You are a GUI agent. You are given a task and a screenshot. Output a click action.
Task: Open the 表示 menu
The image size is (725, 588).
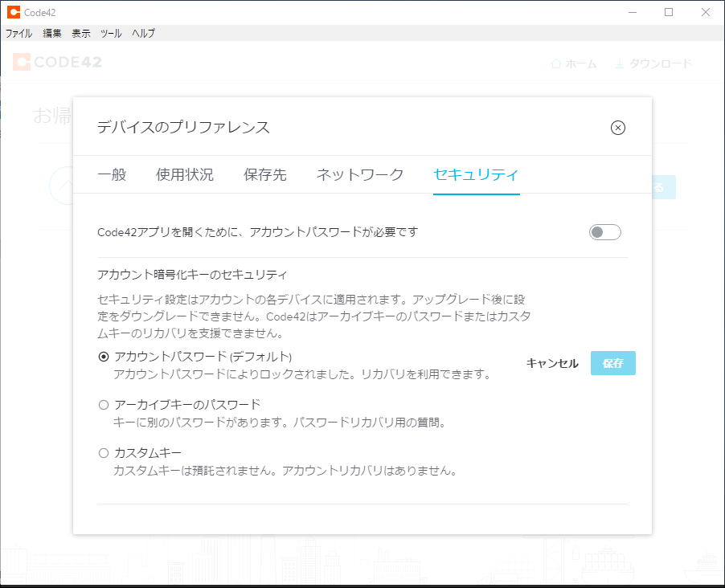tap(81, 33)
